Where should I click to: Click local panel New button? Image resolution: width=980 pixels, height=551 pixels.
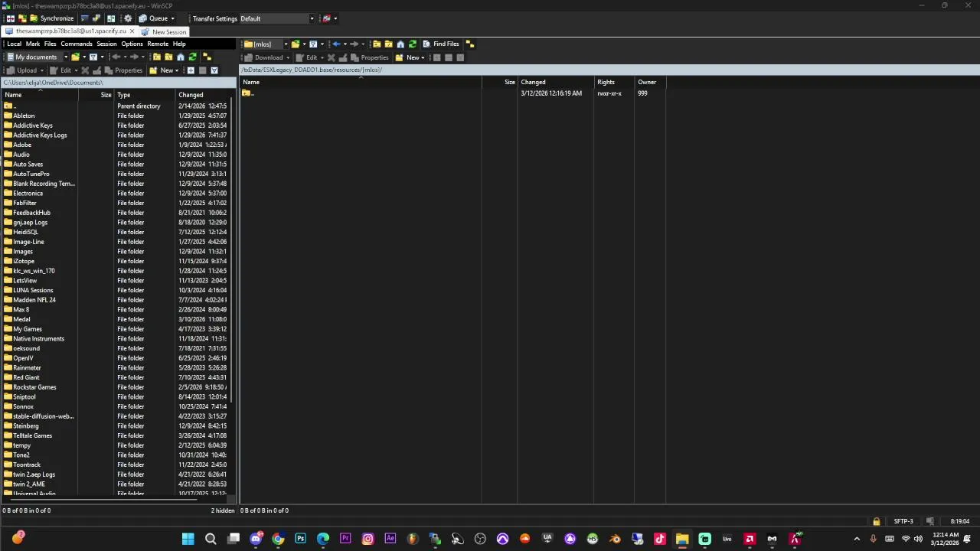[162, 70]
